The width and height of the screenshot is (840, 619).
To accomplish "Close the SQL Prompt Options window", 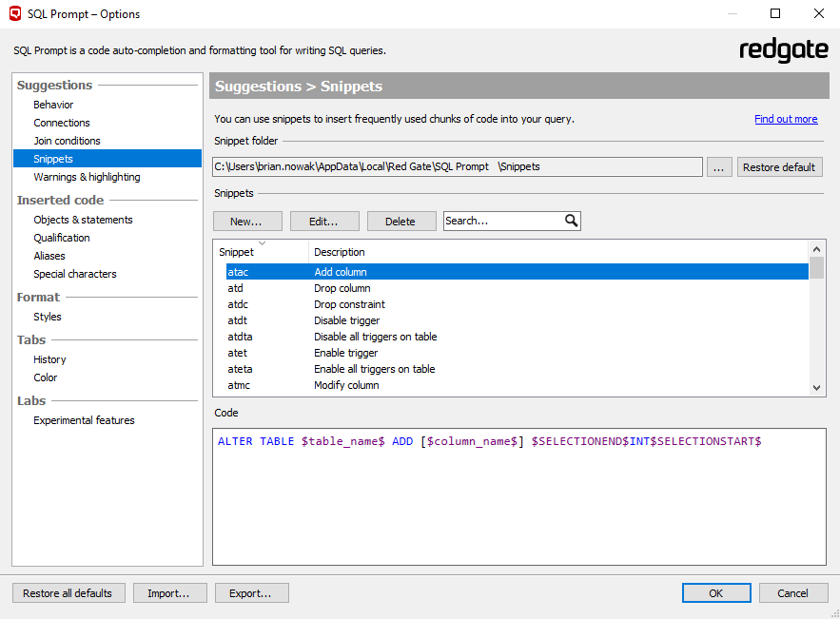I will pos(818,13).
